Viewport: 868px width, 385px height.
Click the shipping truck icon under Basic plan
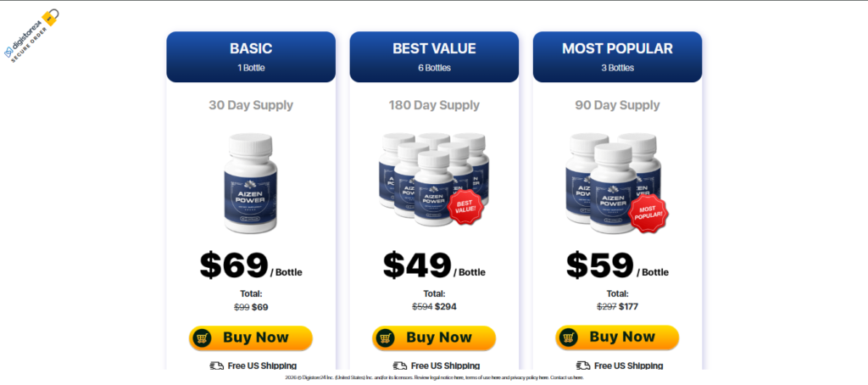(216, 365)
